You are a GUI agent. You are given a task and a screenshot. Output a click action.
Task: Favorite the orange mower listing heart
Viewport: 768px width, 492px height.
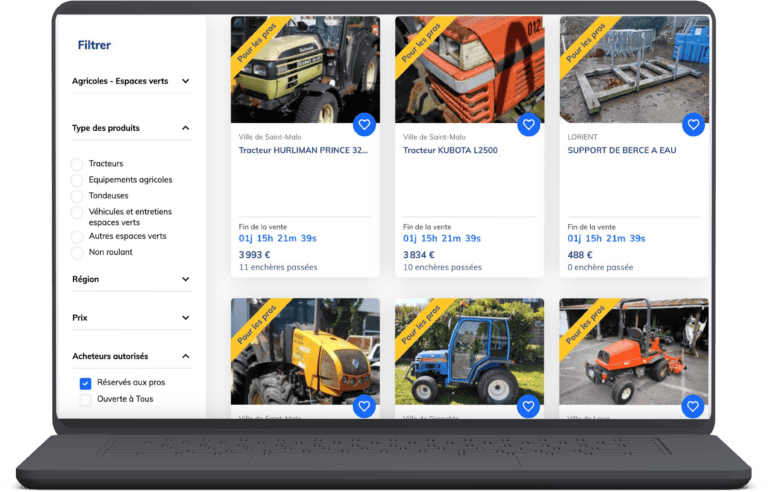coord(693,406)
